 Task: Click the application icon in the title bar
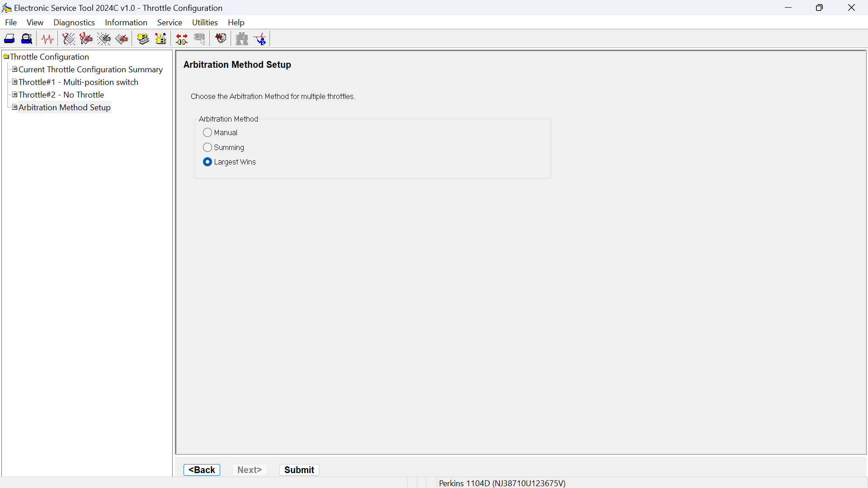pos(7,8)
